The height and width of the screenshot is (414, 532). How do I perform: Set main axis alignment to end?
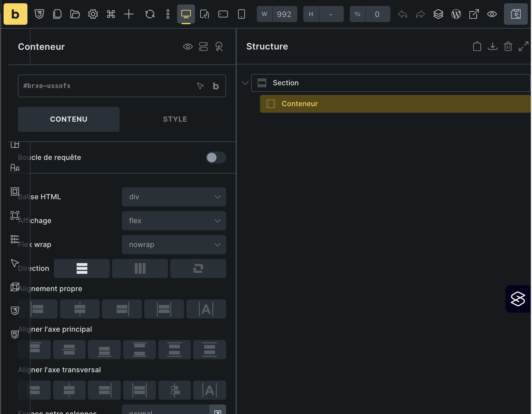[x=104, y=350]
